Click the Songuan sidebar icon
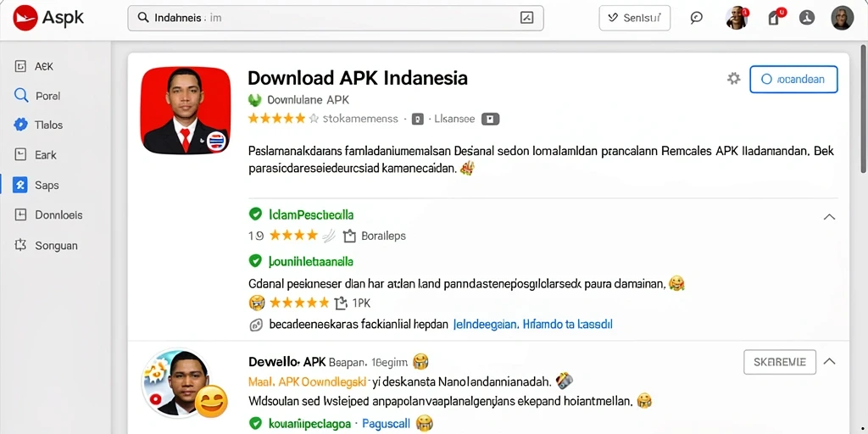This screenshot has height=434, width=868. coord(20,245)
